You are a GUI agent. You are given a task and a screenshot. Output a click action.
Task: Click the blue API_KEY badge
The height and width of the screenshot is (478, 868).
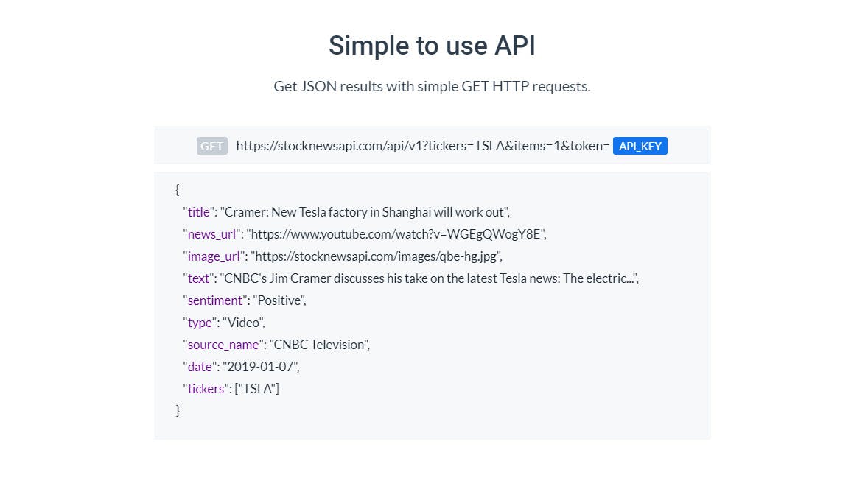(640, 146)
